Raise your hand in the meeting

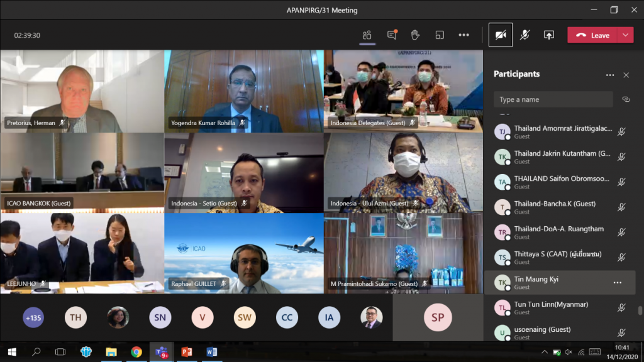click(415, 35)
